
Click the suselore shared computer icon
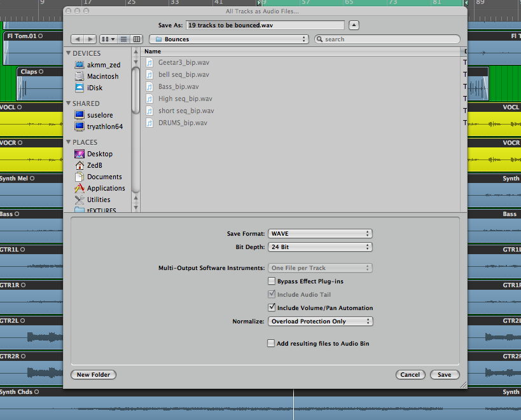[x=80, y=115]
